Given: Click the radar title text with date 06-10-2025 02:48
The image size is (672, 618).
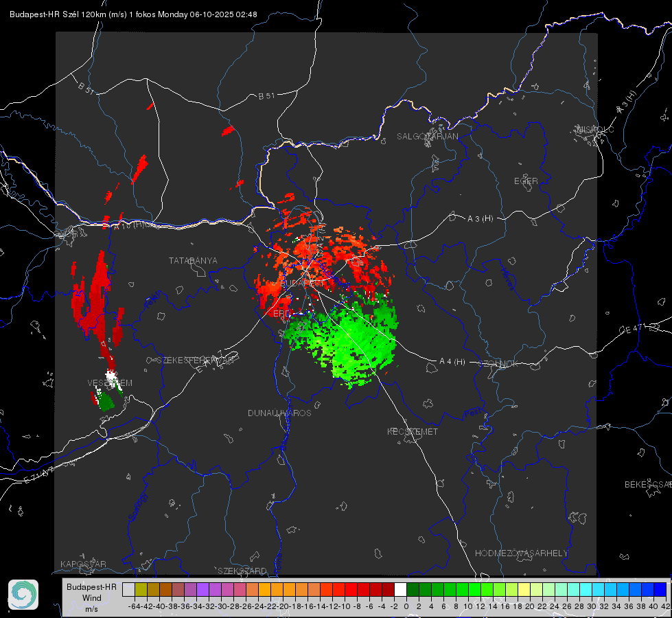Looking at the screenshot, I should (x=133, y=14).
